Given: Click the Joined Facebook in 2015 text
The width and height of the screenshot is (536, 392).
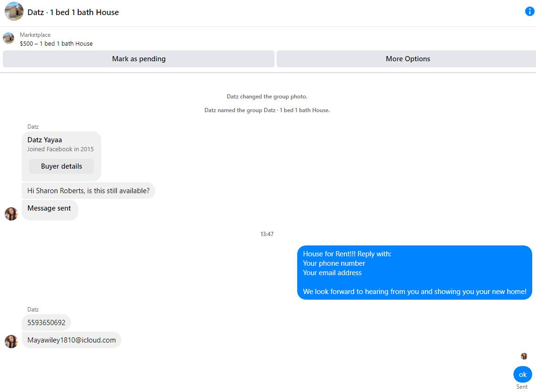Looking at the screenshot, I should tap(60, 149).
